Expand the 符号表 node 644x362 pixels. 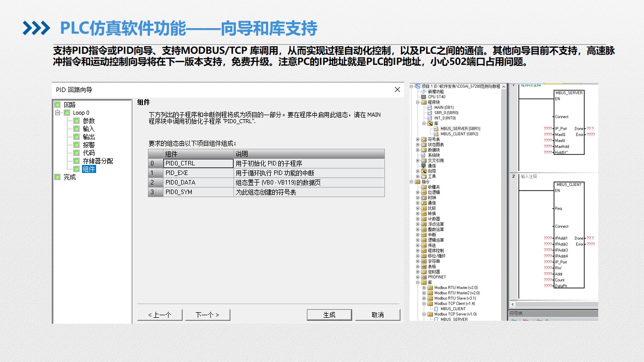tap(418, 139)
